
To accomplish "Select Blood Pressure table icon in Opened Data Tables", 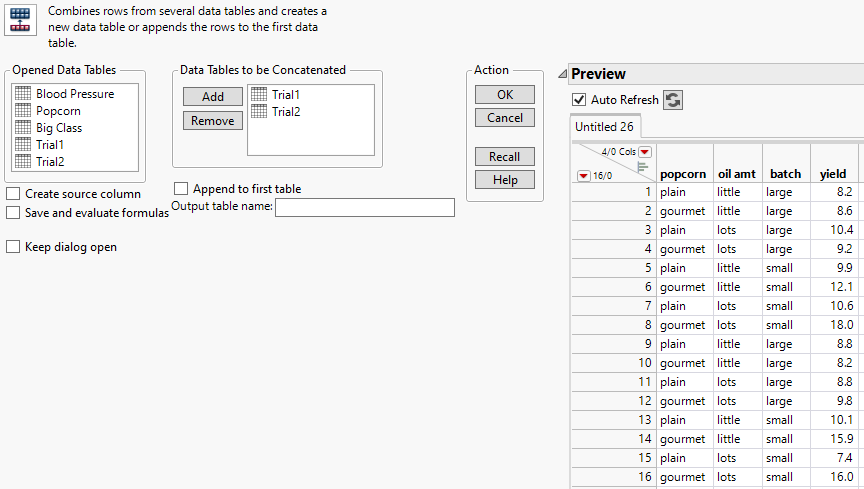I will point(24,94).
